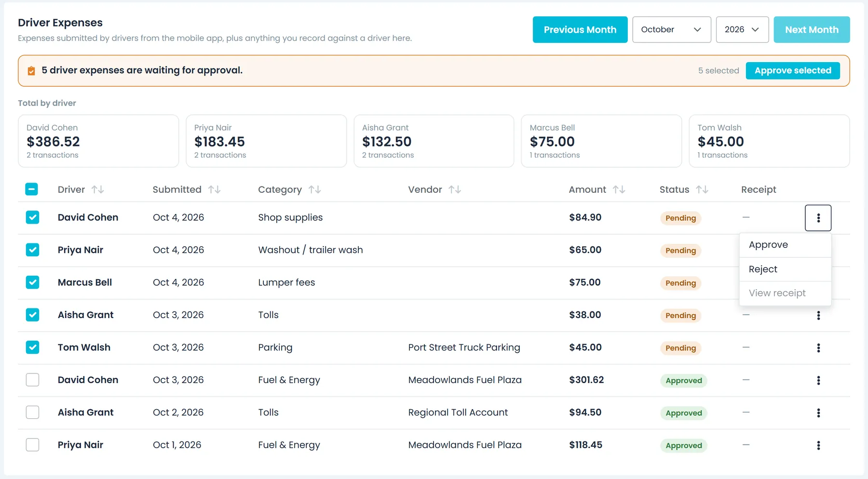Sort by Submitted column arrows

pyautogui.click(x=215, y=189)
